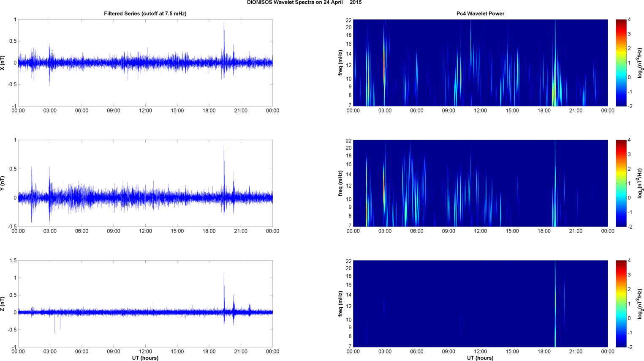Open the Y component wavelet power spectrogram

pyautogui.click(x=480, y=183)
